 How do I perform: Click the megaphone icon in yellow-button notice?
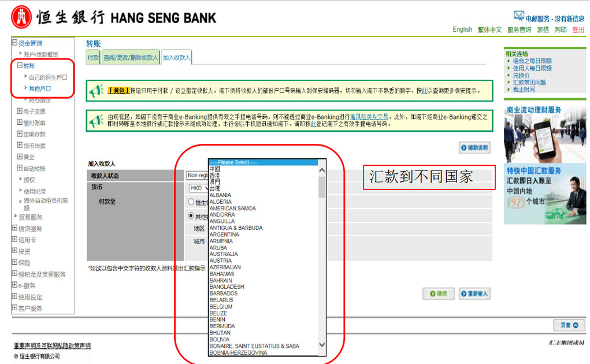click(96, 90)
